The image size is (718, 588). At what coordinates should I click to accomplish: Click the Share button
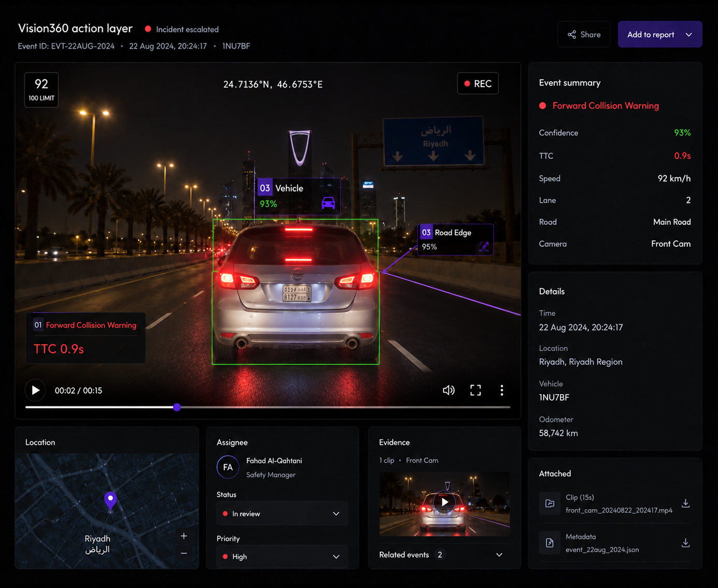coord(584,35)
